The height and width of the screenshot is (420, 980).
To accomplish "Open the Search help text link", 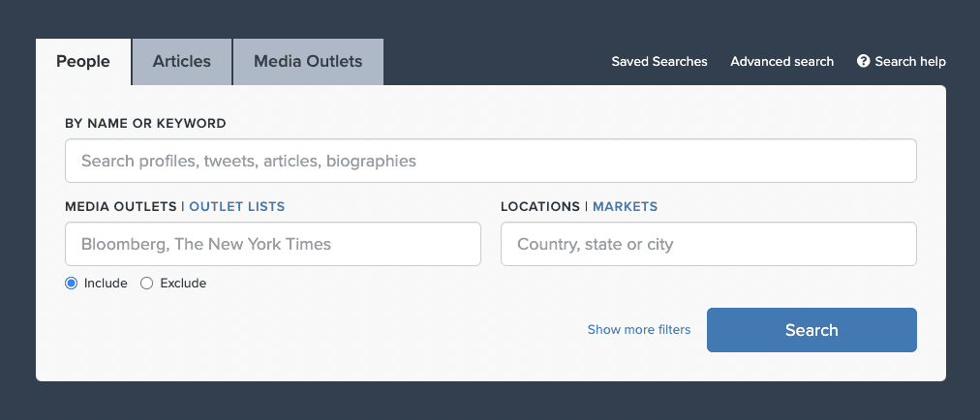I will pyautogui.click(x=910, y=61).
